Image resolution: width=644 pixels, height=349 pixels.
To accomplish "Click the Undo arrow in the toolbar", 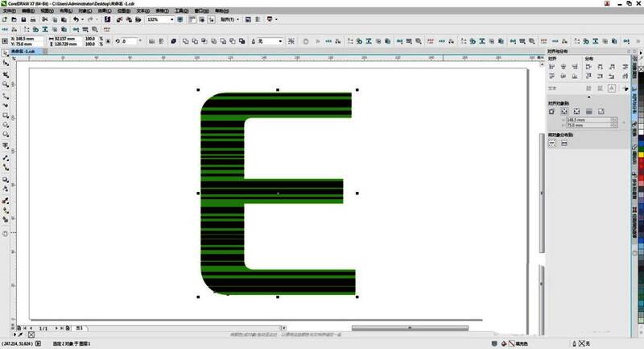I will pyautogui.click(x=76, y=19).
